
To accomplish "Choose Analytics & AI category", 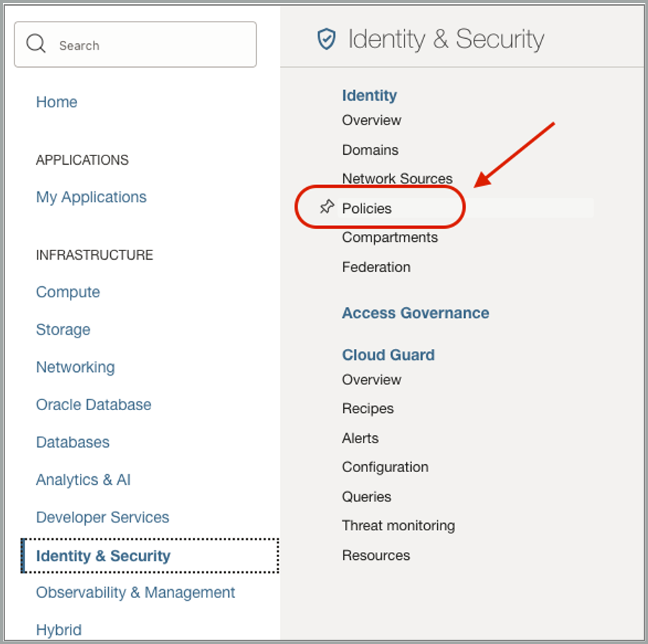I will pos(83,480).
